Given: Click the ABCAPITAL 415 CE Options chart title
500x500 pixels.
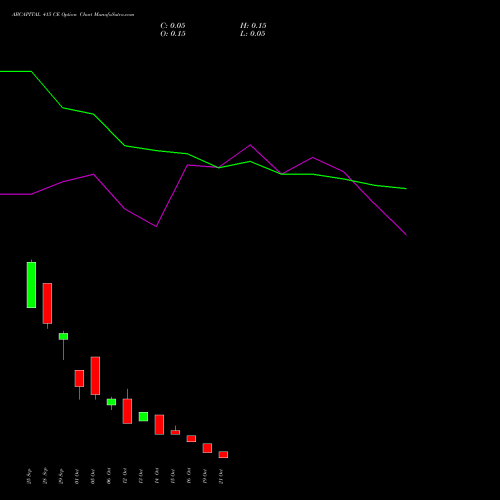Looking at the screenshot, I should point(73,15).
